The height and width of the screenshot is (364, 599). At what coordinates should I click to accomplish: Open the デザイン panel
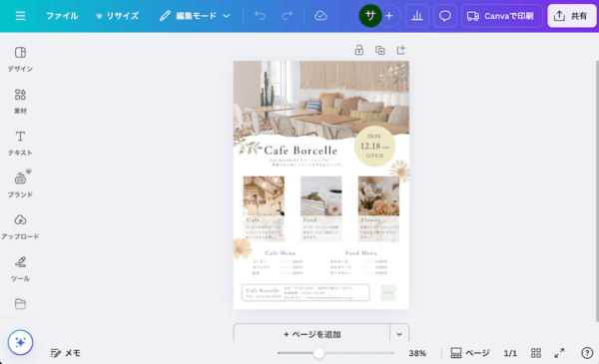[20, 59]
